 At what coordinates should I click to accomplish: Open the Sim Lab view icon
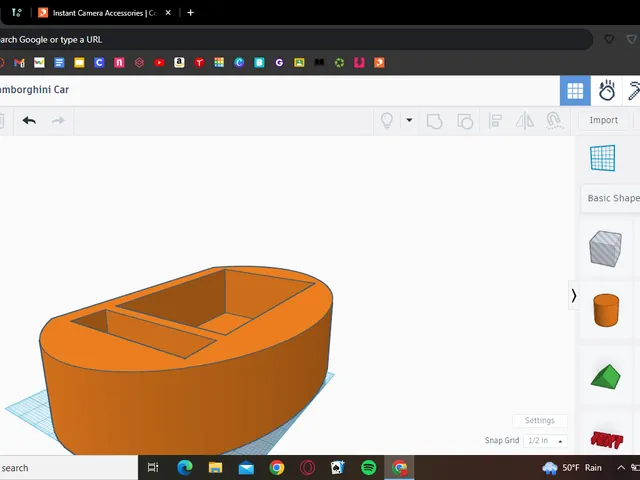tap(607, 91)
